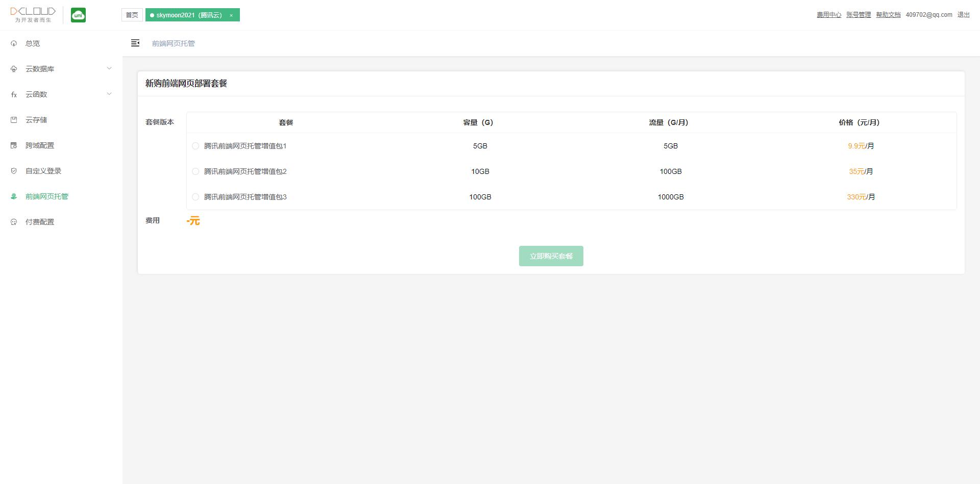Click the 云存储 storage icon
This screenshot has width=980, height=484.
point(14,120)
